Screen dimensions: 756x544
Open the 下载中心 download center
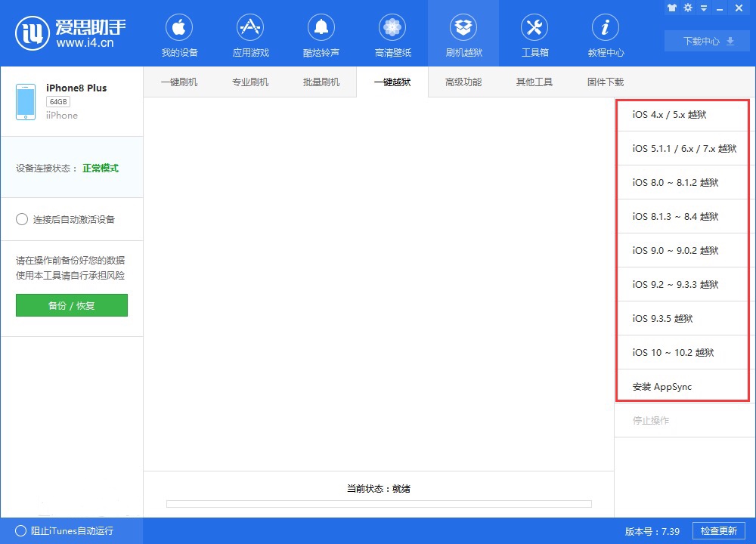click(707, 42)
